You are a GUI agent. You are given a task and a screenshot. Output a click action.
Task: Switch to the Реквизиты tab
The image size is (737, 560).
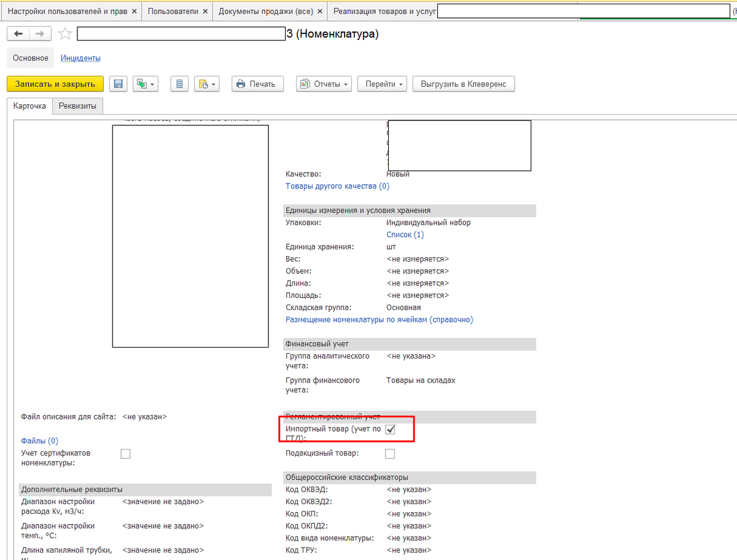[x=77, y=106]
